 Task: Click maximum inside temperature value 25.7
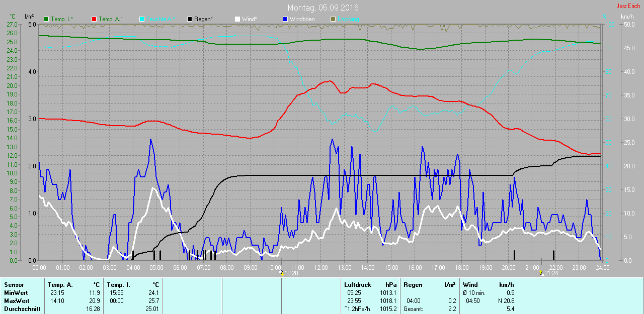[x=153, y=301]
